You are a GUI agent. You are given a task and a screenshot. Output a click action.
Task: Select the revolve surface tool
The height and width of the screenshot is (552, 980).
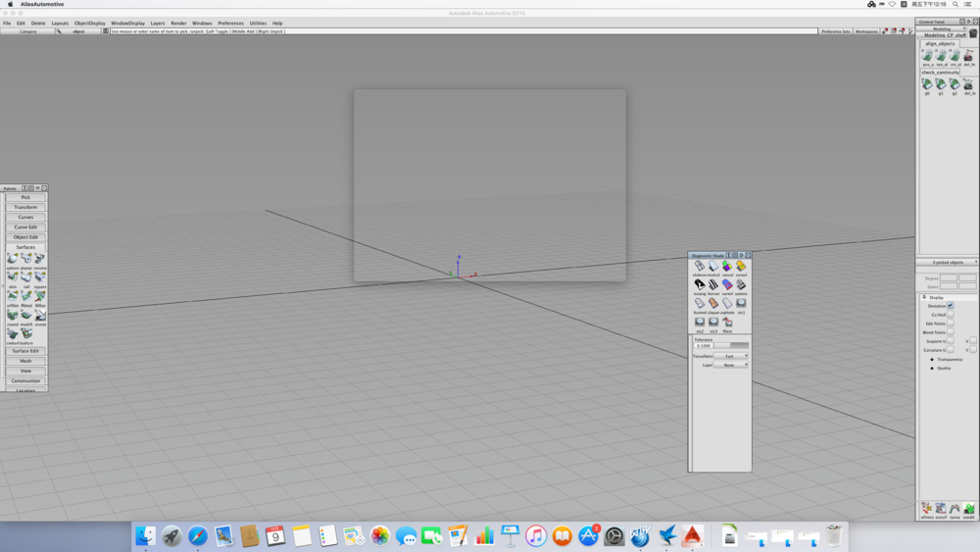pos(40,259)
